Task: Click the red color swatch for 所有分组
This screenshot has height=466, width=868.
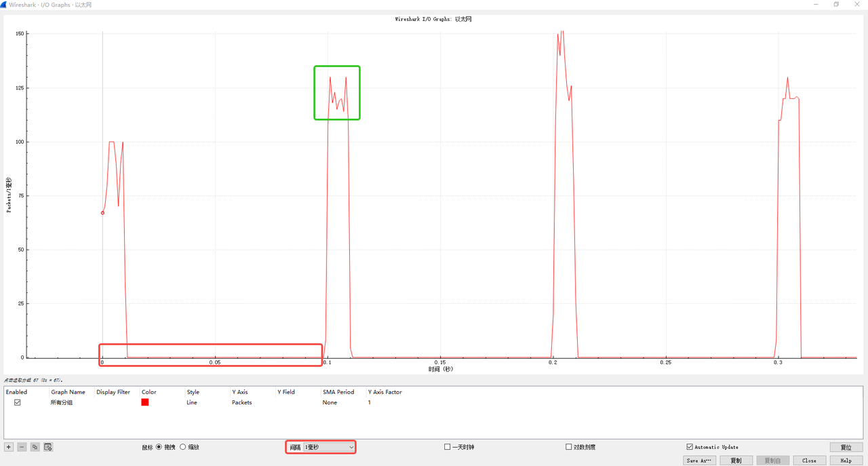Action: coord(144,402)
